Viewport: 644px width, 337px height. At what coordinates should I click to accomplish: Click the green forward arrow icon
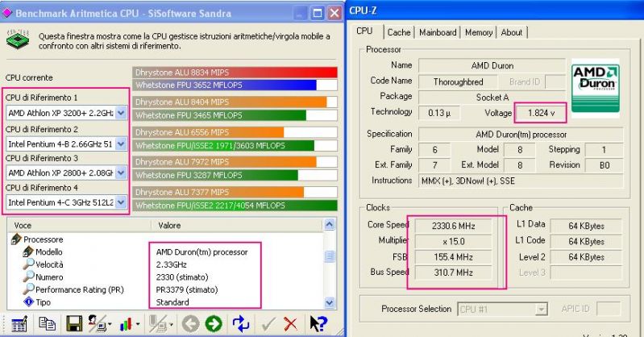tap(214, 324)
